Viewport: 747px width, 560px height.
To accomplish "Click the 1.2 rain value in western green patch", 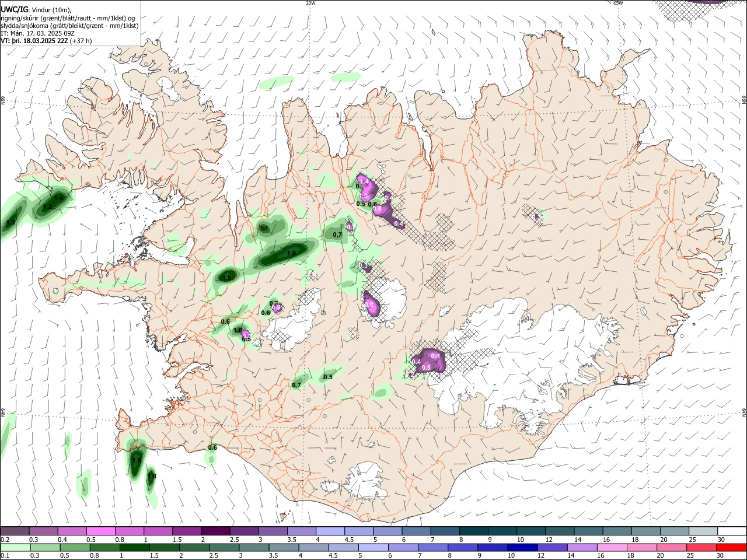I will click(x=47, y=207).
